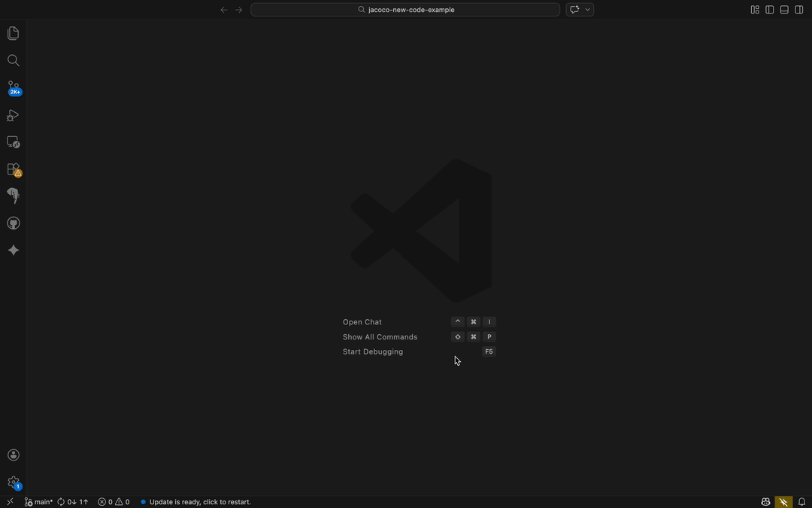Open the Extensions view
This screenshot has height=508, width=812.
(13, 169)
